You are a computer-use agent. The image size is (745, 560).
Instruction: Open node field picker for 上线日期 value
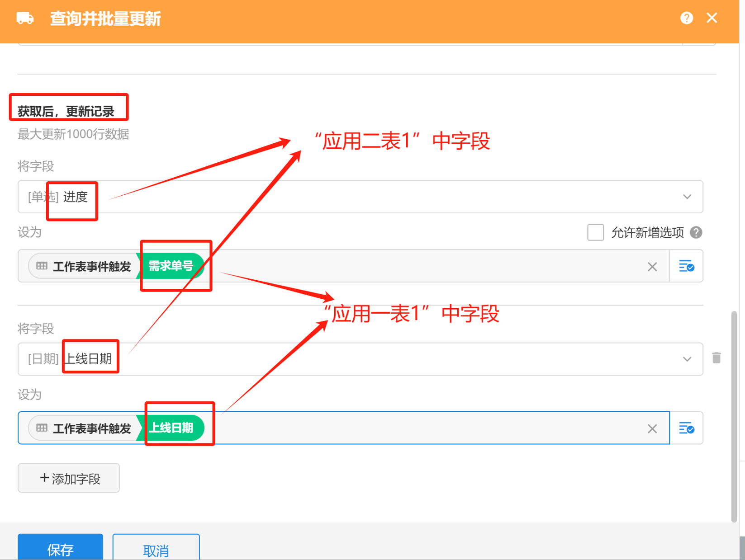pyautogui.click(x=686, y=428)
